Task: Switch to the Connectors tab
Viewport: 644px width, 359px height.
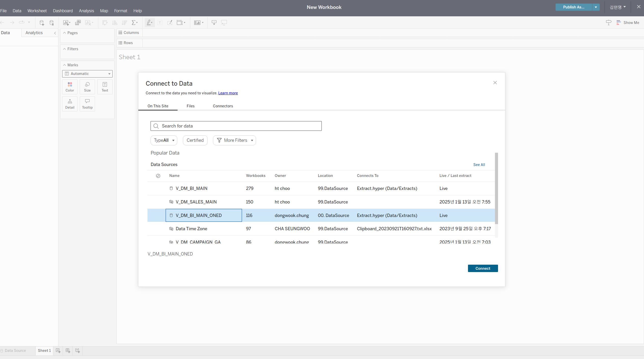Action: tap(223, 106)
